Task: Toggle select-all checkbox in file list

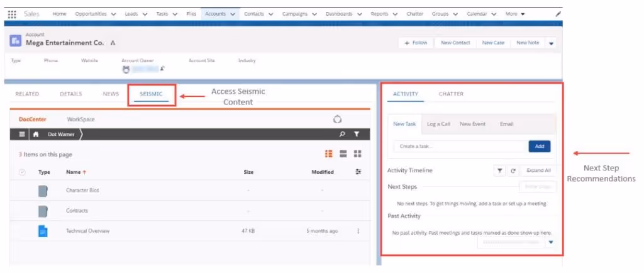Action: pyautogui.click(x=22, y=172)
